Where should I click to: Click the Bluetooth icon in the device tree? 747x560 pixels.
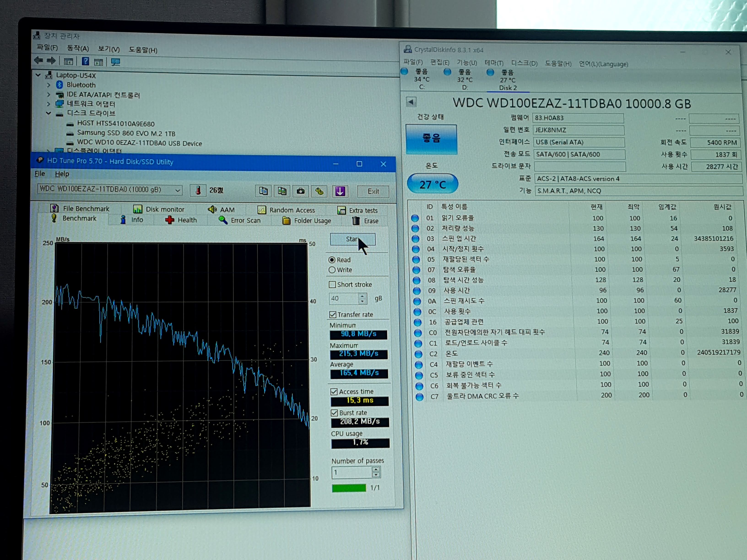coord(60,84)
